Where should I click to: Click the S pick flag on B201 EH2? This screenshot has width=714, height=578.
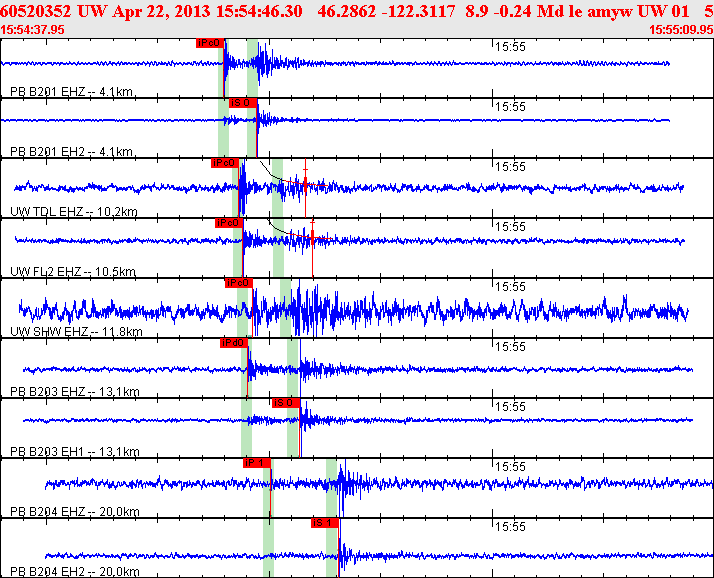[241, 103]
